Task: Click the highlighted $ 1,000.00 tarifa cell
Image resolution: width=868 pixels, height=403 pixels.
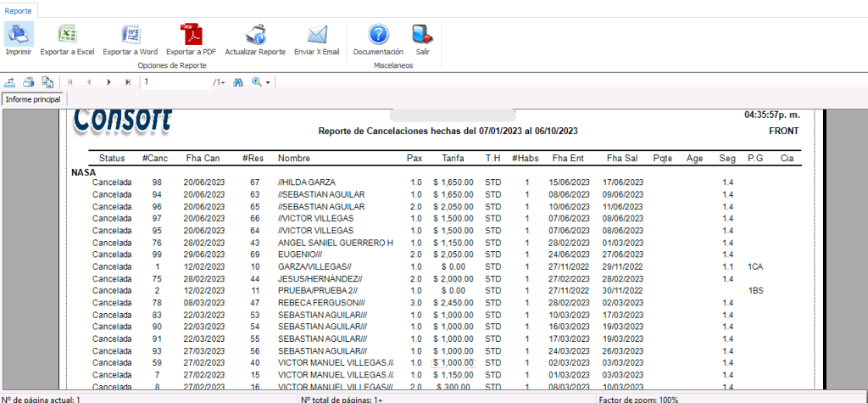Action: point(453,362)
